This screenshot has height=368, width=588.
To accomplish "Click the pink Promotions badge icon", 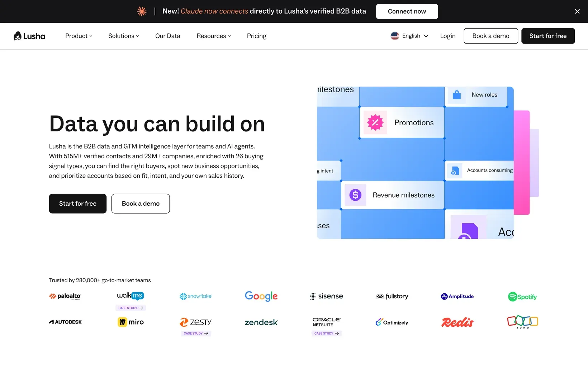I will 375,122.
